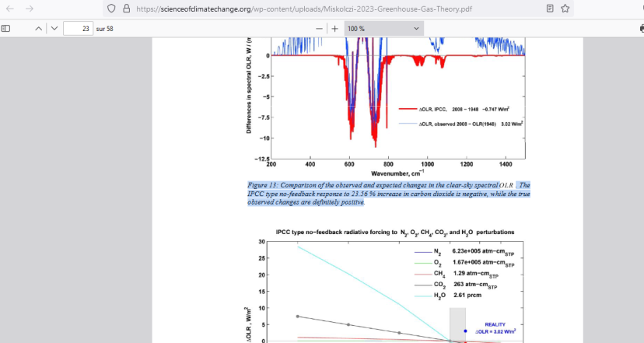Click the blue ΔOLR, observed legend entry
The height and width of the screenshot is (343, 644).
point(460,124)
